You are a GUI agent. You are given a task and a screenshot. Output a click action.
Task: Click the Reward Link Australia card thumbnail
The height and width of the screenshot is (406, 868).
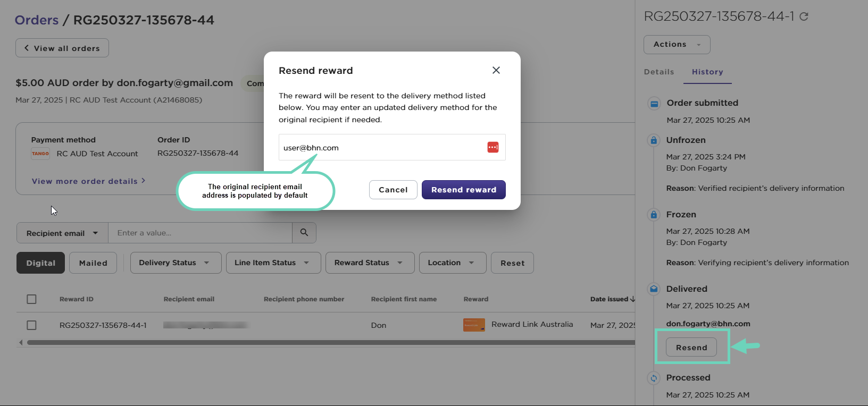point(473,325)
